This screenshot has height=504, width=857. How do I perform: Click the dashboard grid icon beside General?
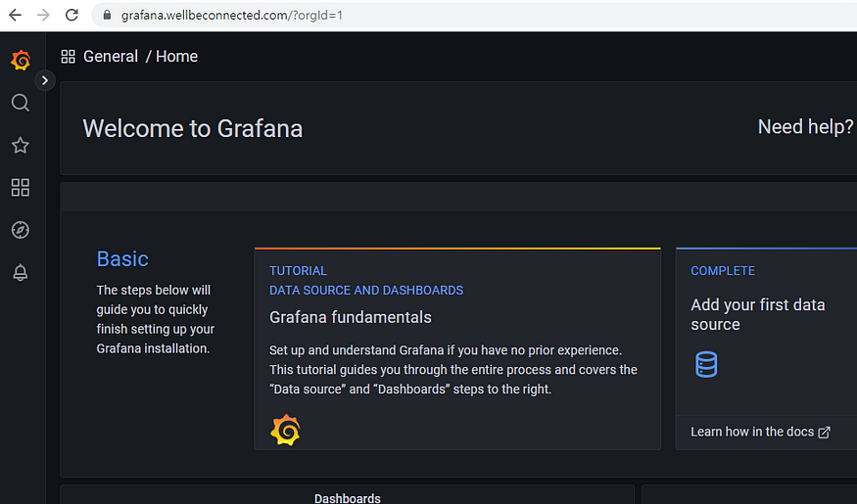pos(68,56)
